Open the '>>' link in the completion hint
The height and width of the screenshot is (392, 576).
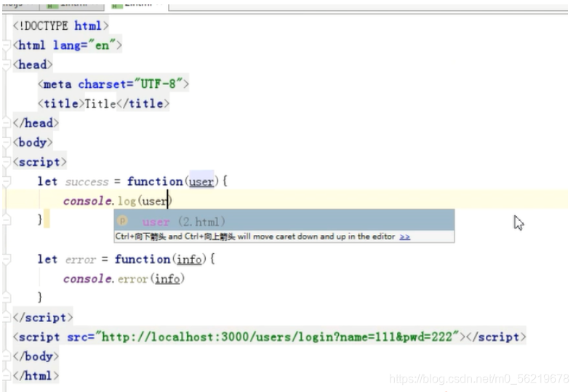tap(404, 236)
